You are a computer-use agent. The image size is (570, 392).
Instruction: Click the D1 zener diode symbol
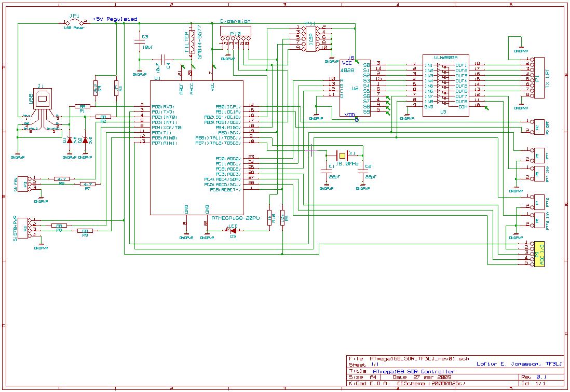pyautogui.click(x=70, y=140)
